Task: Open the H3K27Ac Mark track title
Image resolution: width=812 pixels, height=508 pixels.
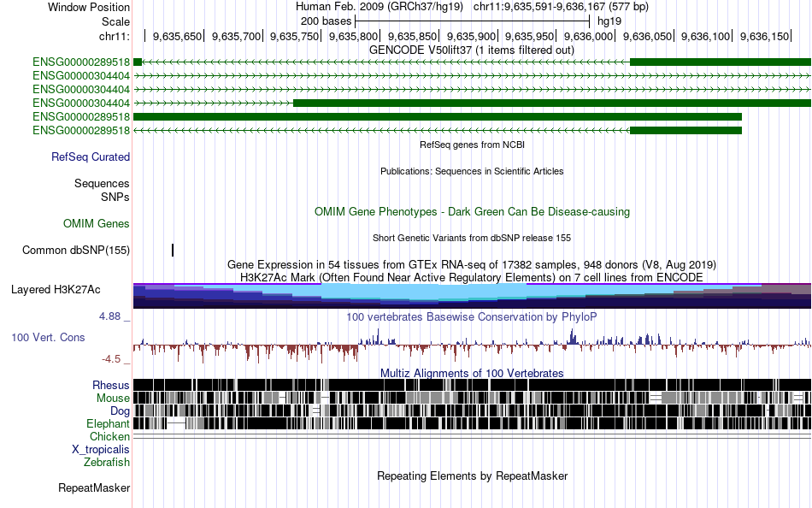Action: 472,278
